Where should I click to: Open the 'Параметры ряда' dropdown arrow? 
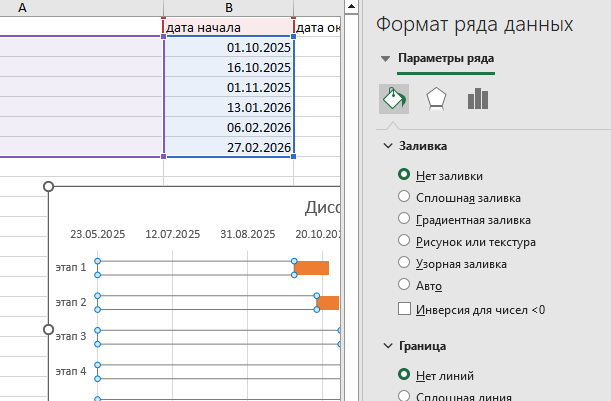tap(385, 59)
